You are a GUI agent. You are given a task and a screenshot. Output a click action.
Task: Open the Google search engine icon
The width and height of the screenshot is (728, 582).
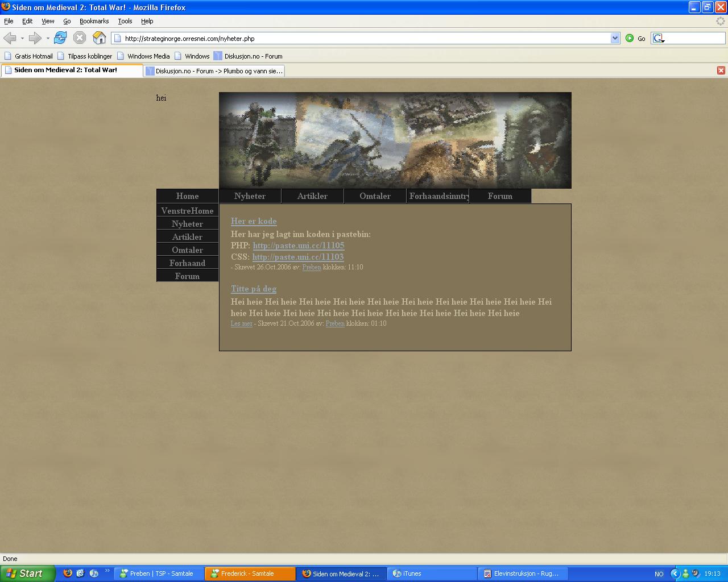659,38
